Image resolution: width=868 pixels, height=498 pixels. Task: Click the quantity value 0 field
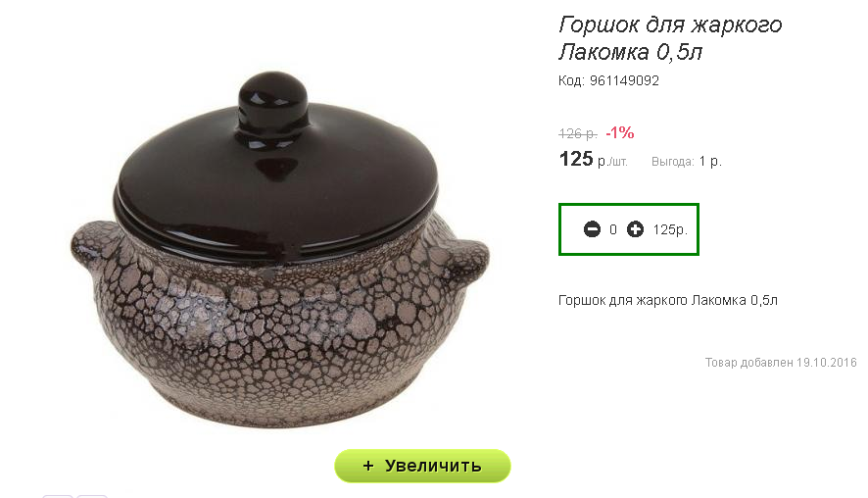[x=613, y=229]
